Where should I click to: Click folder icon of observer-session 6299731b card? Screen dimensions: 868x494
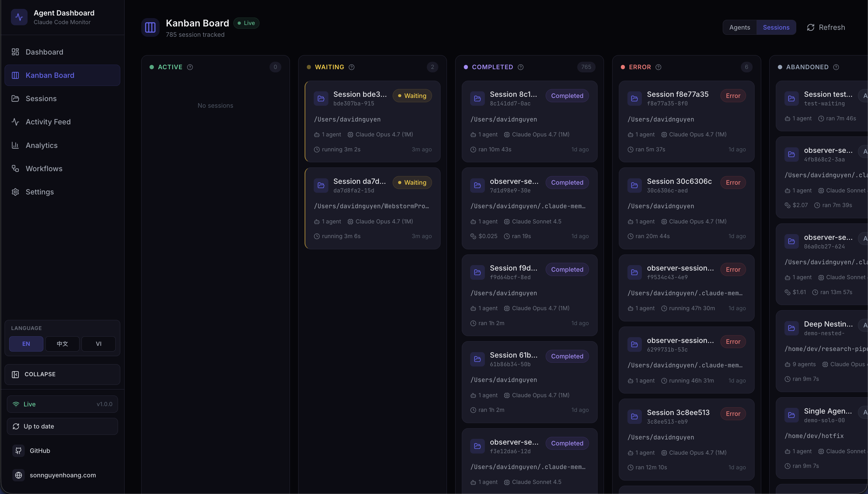(634, 345)
